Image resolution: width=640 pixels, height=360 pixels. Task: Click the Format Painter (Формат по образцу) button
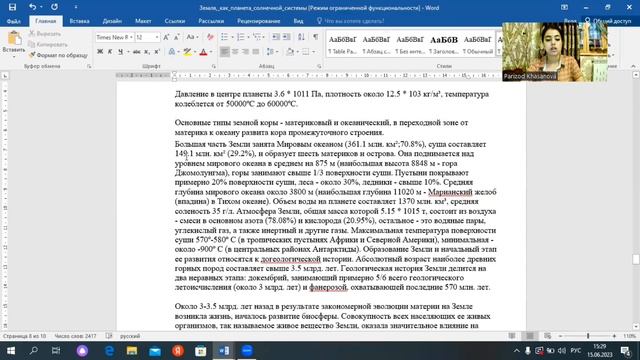[x=58, y=55]
